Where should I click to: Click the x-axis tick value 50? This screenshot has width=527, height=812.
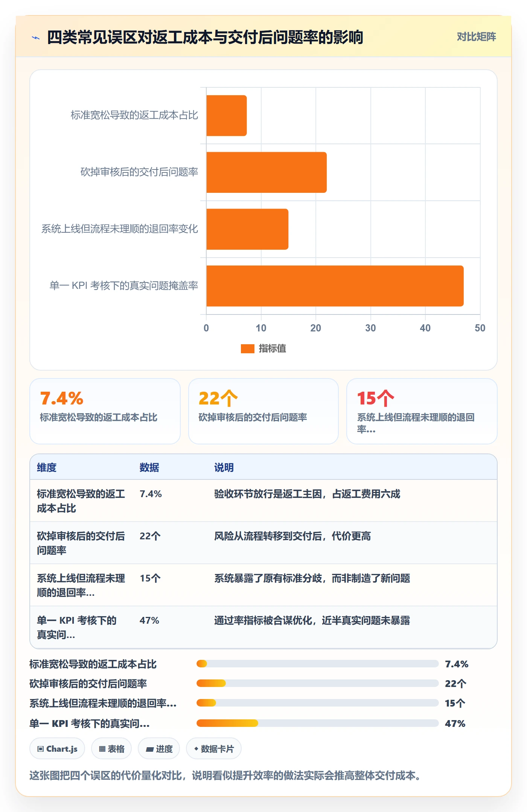(480, 328)
